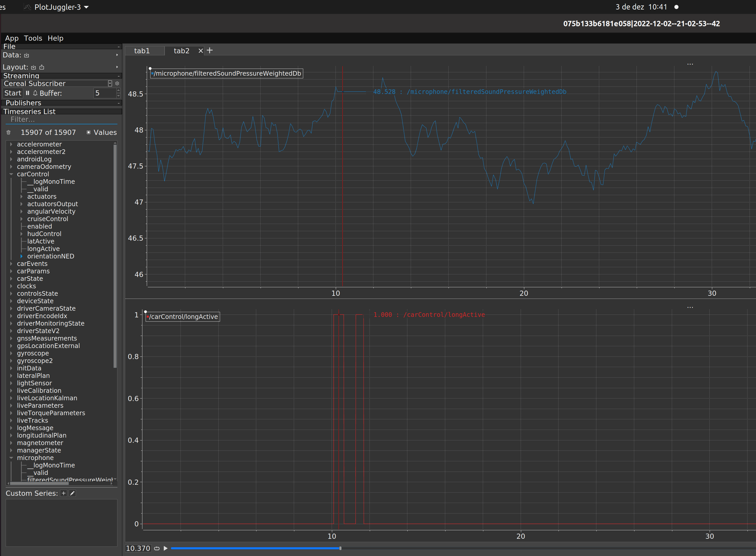The width and height of the screenshot is (756, 556).
Task: Collapse the carControl tree node
Action: click(x=11, y=174)
